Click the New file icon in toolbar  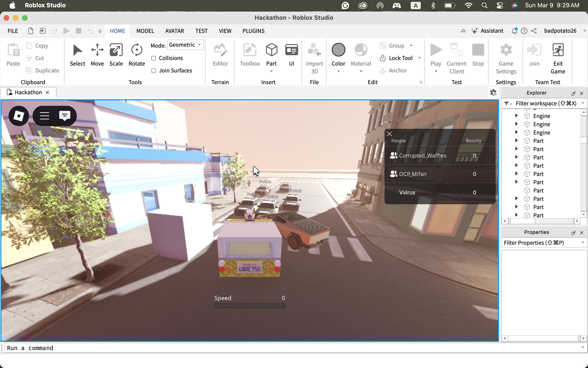click(31, 31)
